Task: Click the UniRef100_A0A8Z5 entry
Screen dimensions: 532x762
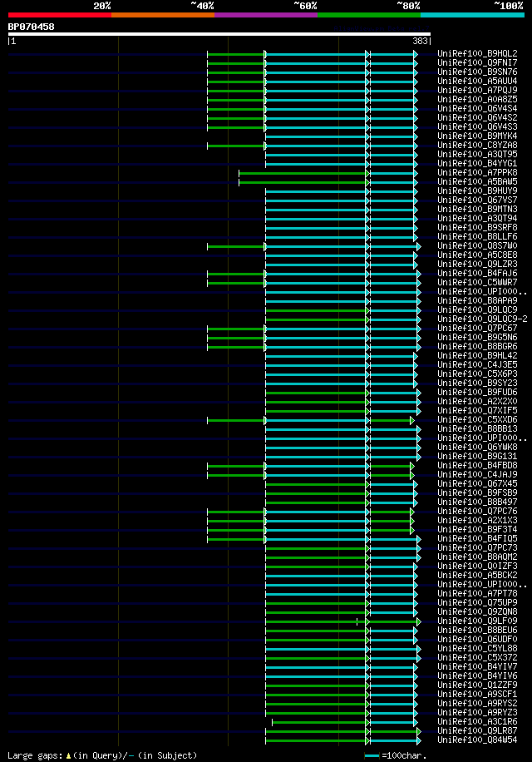Action: (x=477, y=99)
